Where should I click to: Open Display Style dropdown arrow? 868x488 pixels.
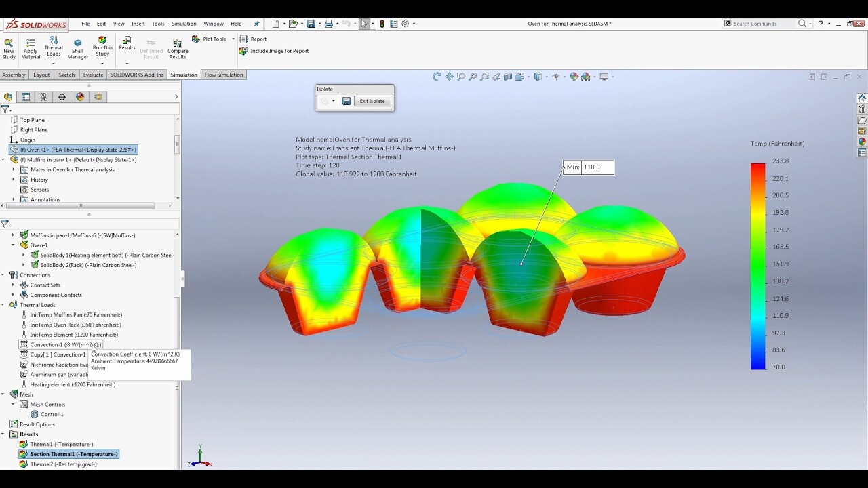pyautogui.click(x=546, y=77)
